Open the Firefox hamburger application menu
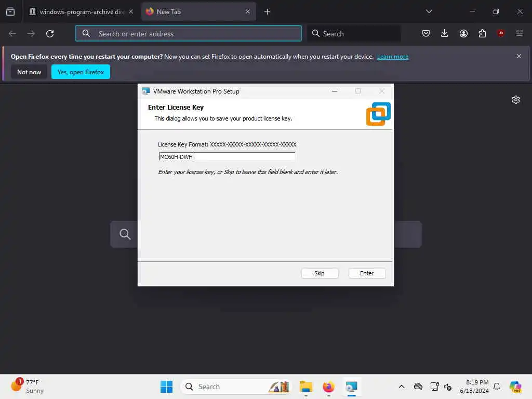The height and width of the screenshot is (399, 532). [519, 33]
